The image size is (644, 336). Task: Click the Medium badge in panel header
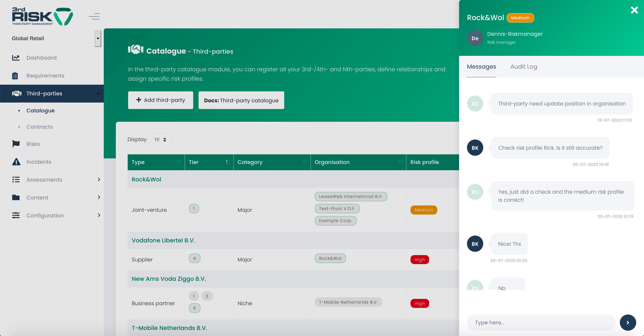[x=520, y=18]
